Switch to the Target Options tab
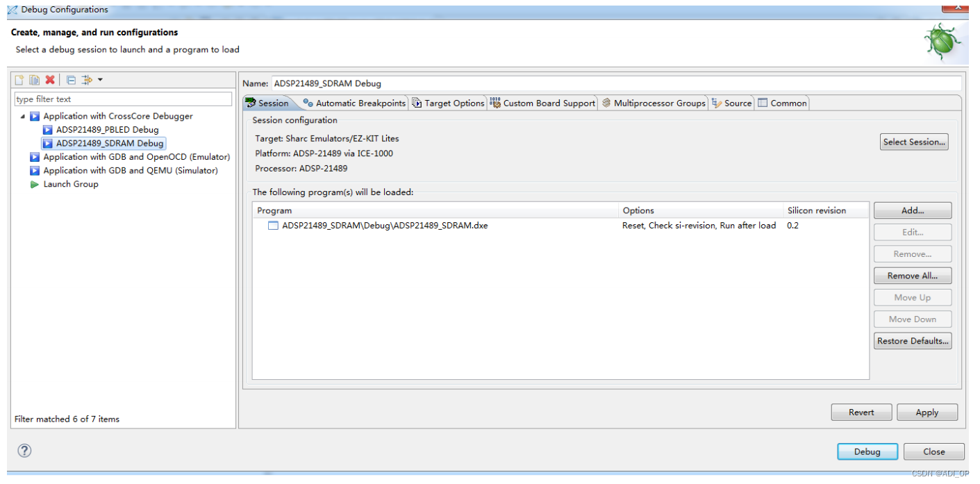 click(x=448, y=103)
